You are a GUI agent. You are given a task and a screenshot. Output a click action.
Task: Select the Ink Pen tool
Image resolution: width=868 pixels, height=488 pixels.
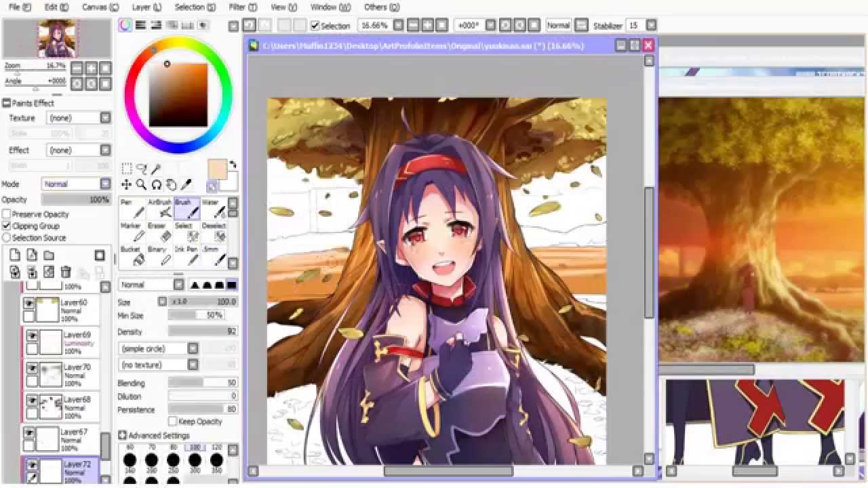[186, 256]
